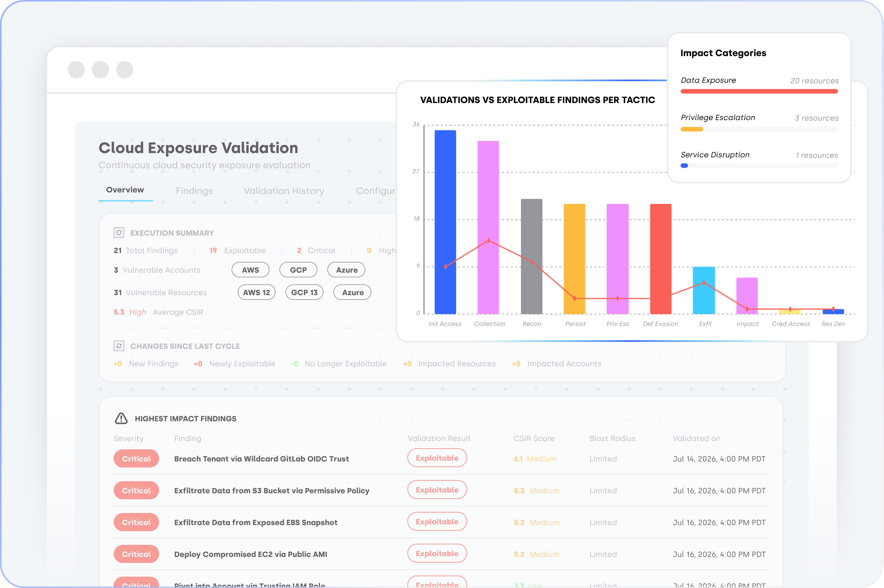
Task: Click Exploitable badge on Public AMI row
Action: point(437,554)
